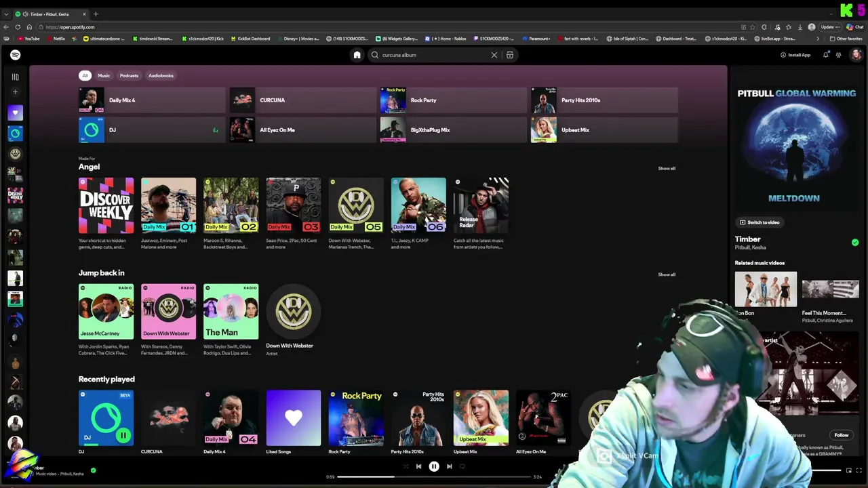The height and width of the screenshot is (488, 868).
Task: Open Pitbull, Kesha artist link under Timber
Action: pos(750,247)
